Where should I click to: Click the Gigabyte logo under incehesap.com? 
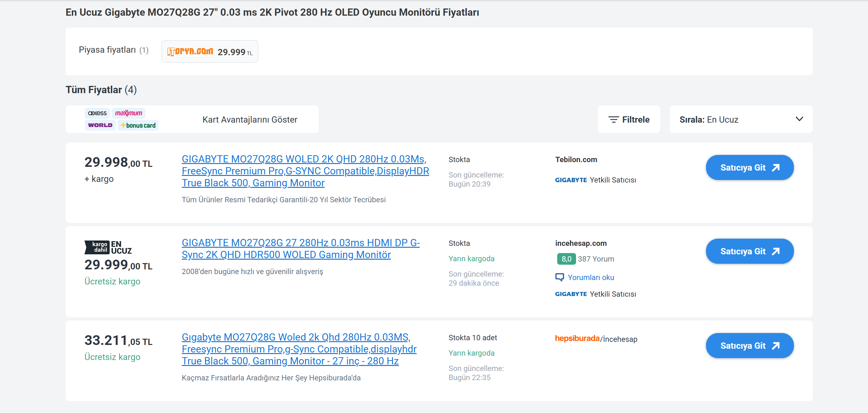point(571,294)
